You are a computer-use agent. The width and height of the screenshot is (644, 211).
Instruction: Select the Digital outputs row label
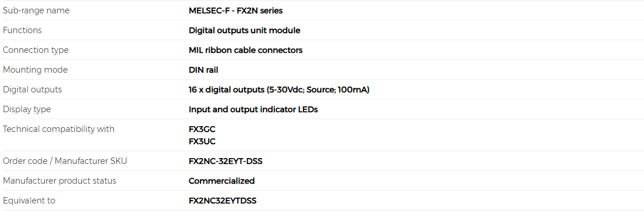pos(33,90)
